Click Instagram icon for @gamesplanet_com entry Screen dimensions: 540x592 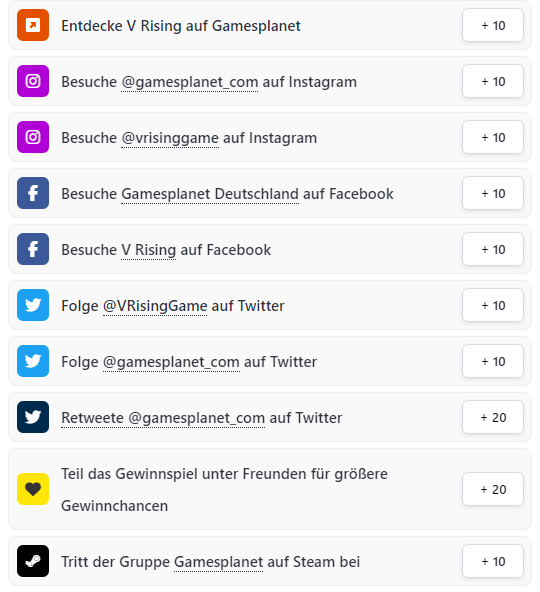33,81
